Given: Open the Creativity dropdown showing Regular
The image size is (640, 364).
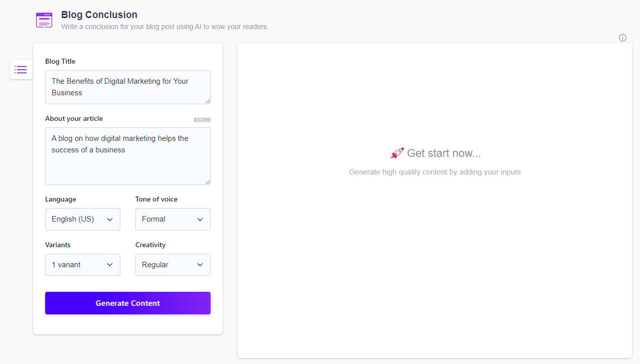Looking at the screenshot, I should (173, 264).
